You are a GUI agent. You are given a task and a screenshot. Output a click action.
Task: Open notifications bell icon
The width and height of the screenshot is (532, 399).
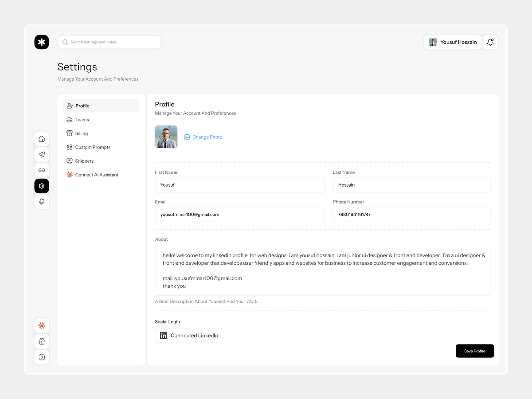click(490, 42)
